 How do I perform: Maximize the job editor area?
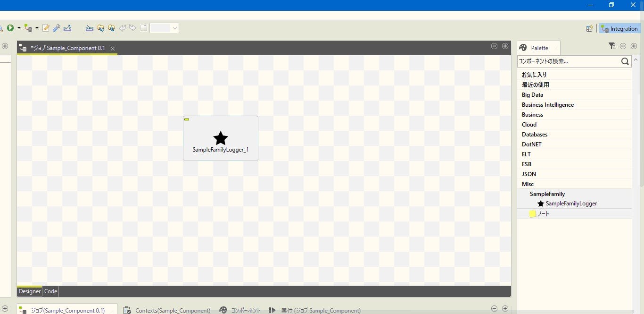(505, 46)
